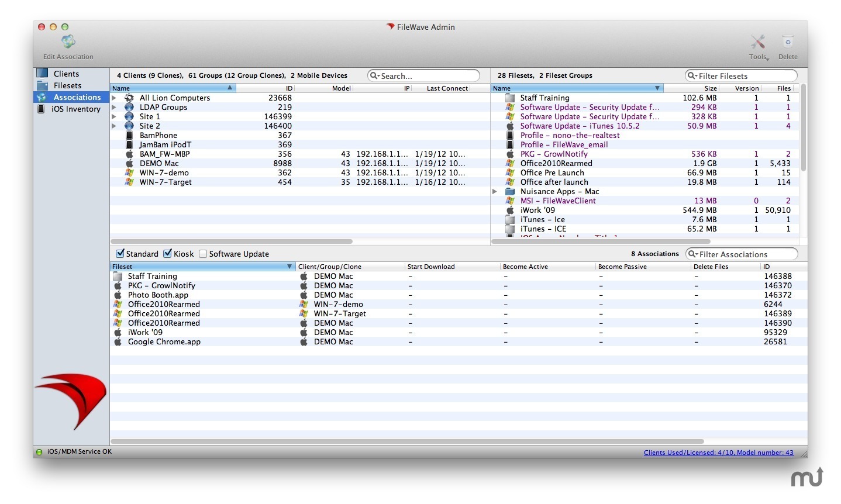Open the Clients Used/Licensed link
The image size is (841, 504).
718,452
